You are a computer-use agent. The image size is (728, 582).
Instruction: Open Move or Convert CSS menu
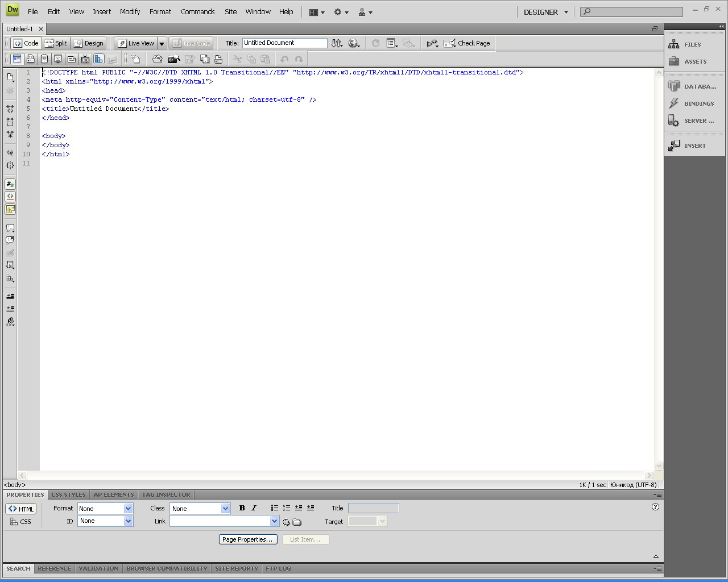[10, 278]
